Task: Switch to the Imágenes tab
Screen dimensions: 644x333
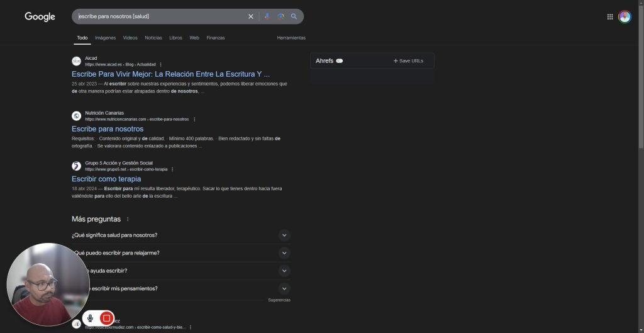Action: pyautogui.click(x=106, y=38)
